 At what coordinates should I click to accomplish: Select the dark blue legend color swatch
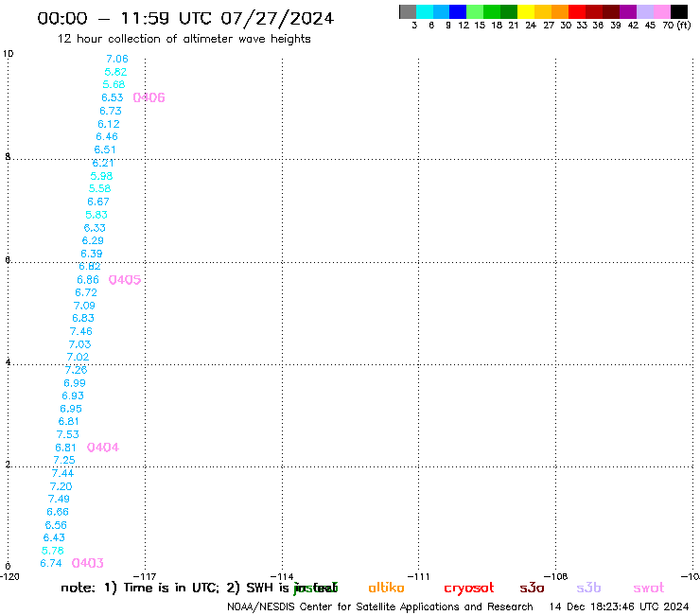(458, 11)
